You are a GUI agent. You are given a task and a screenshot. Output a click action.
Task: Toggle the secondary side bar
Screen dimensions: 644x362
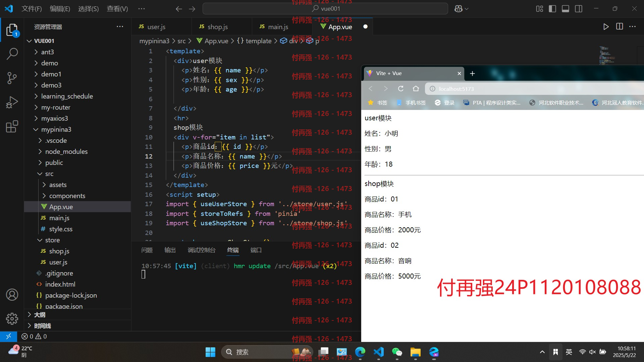tap(579, 9)
